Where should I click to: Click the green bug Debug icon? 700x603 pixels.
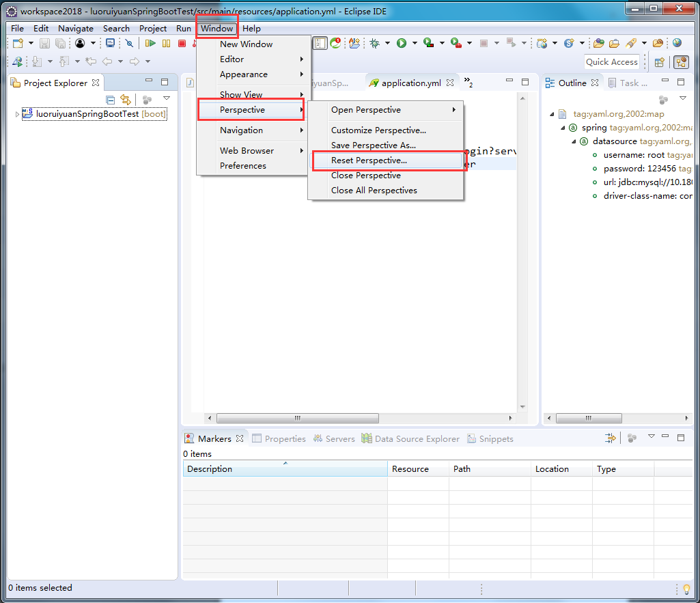374,43
